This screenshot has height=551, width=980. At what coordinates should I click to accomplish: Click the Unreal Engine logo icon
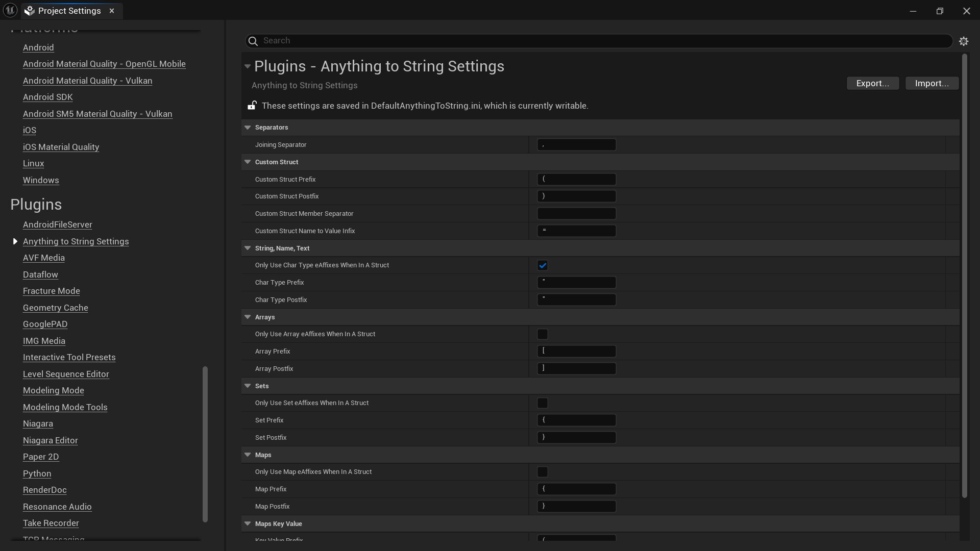point(10,10)
